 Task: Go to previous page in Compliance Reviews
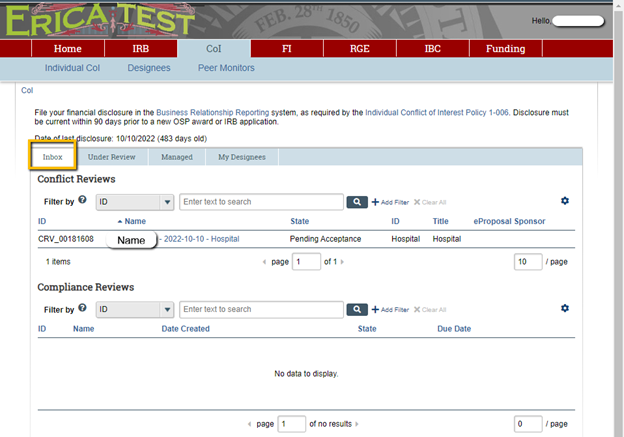(x=250, y=424)
